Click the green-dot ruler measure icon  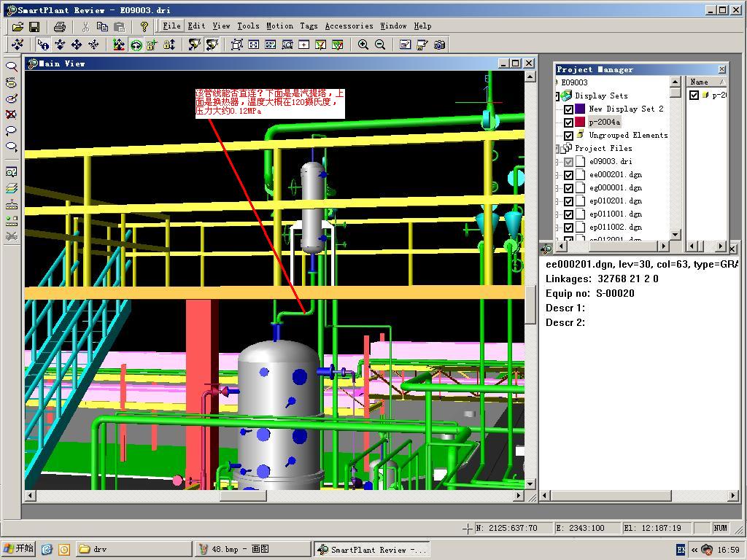[x=12, y=221]
